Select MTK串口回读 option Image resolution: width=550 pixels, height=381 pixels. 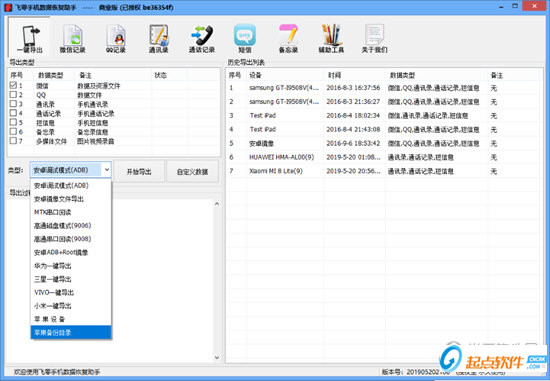tap(71, 212)
